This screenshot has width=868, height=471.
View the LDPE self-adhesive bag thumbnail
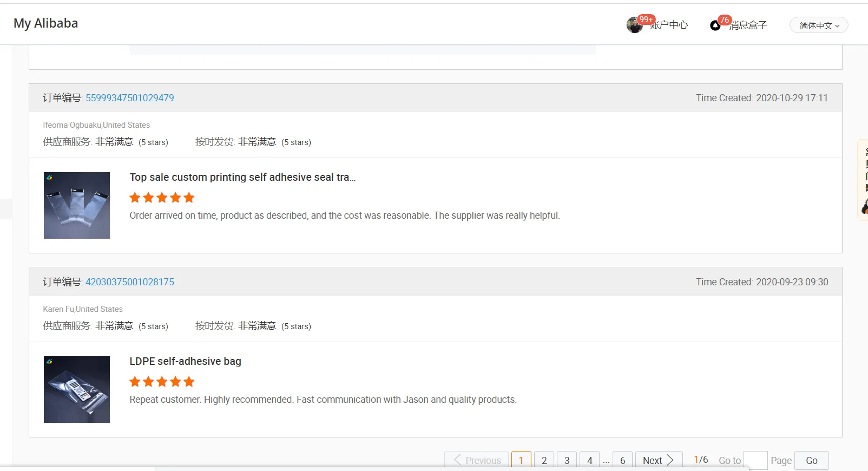tap(77, 389)
